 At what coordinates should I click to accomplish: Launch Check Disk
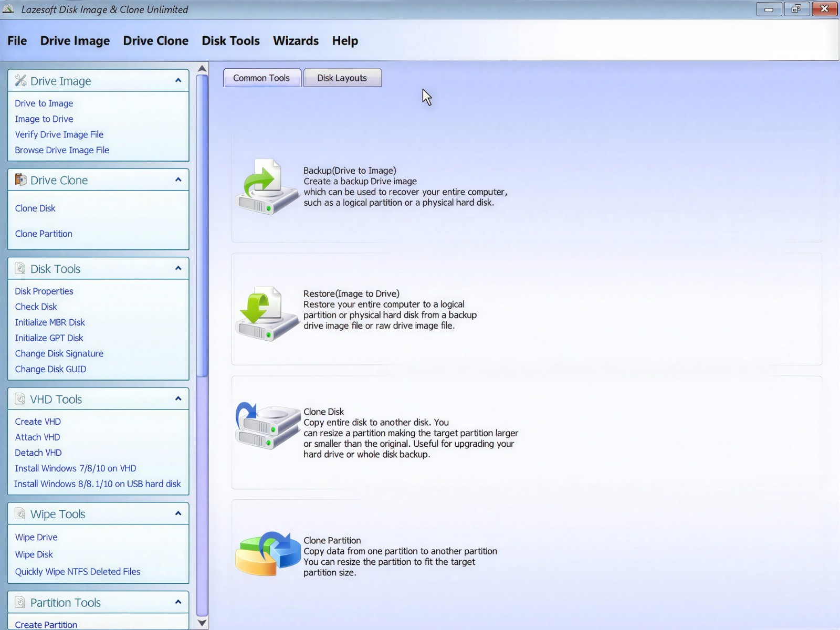pyautogui.click(x=36, y=307)
